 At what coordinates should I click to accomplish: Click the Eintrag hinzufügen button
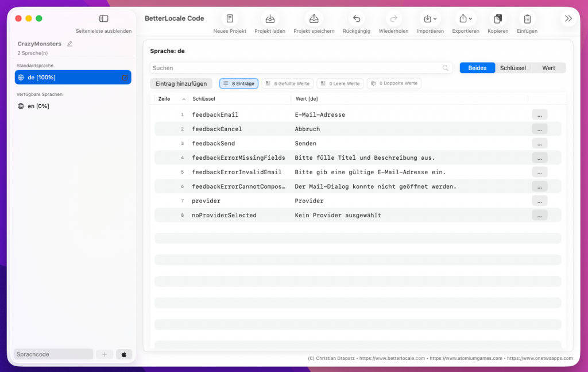pos(181,83)
